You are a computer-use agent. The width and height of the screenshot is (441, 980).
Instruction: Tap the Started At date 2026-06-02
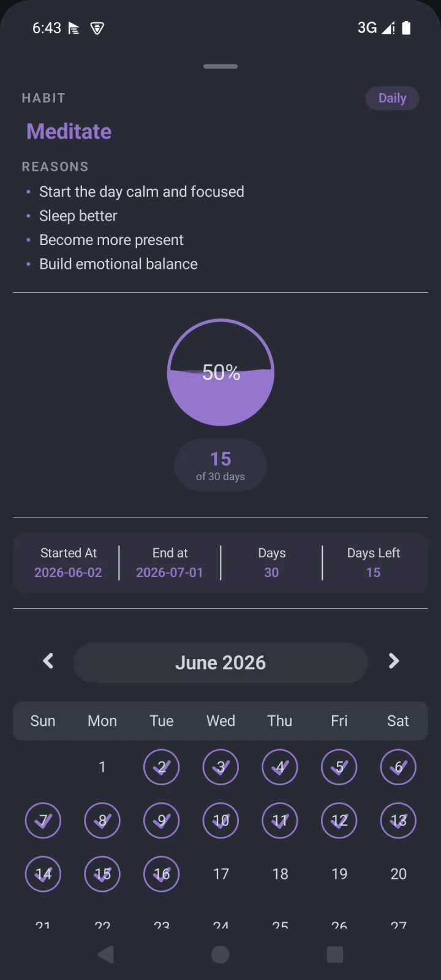[x=68, y=573]
